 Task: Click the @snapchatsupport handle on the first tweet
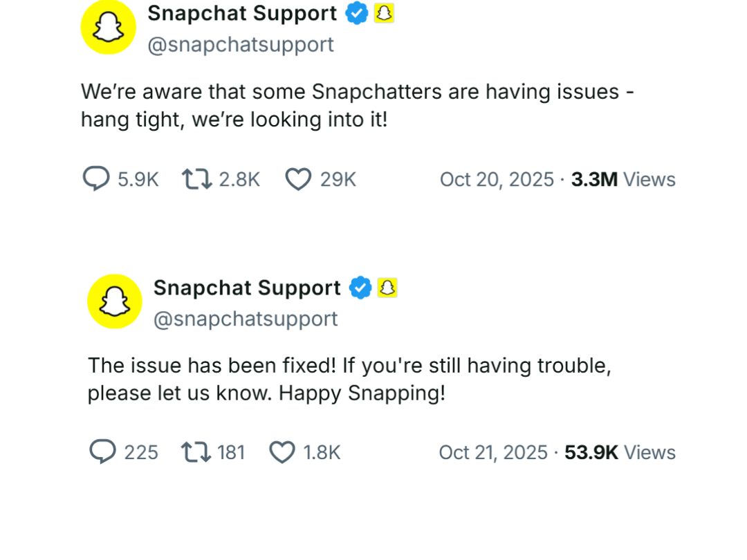click(x=241, y=44)
